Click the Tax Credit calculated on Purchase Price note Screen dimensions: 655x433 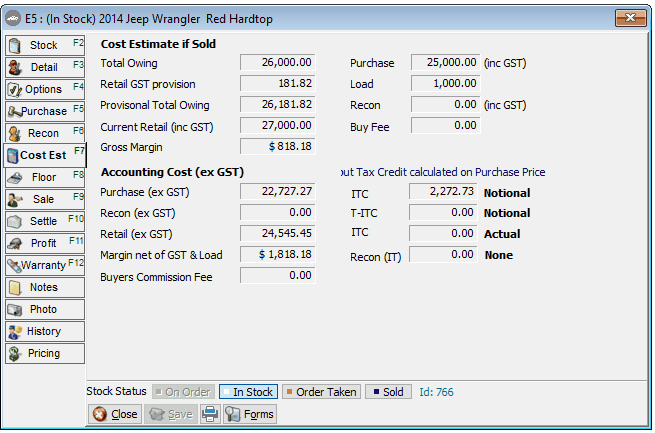443,172
